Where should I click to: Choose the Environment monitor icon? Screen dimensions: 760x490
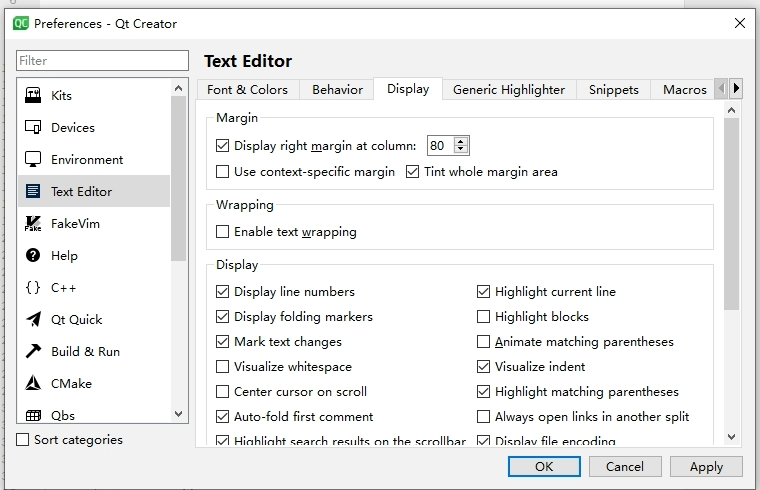coord(33,159)
